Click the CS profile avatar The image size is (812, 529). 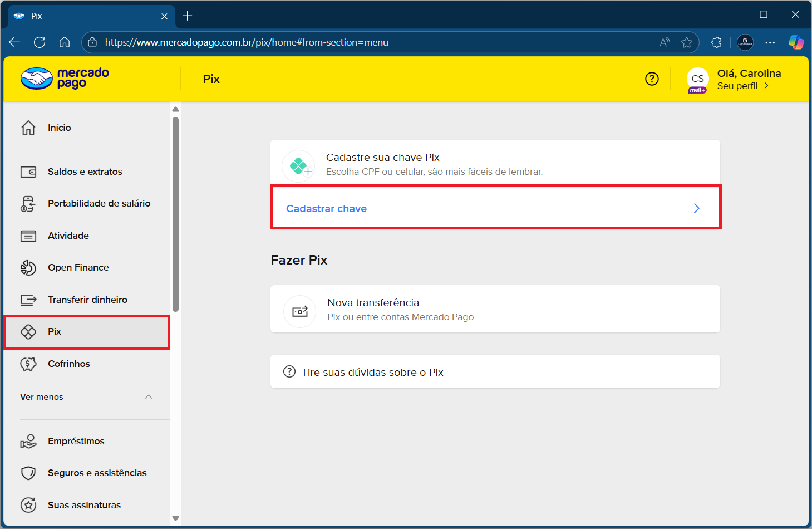697,79
